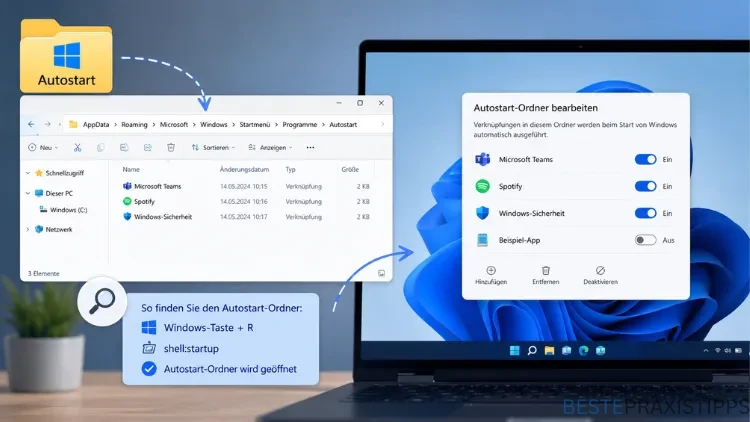Select Programme in the address breadcrumb

[299, 124]
